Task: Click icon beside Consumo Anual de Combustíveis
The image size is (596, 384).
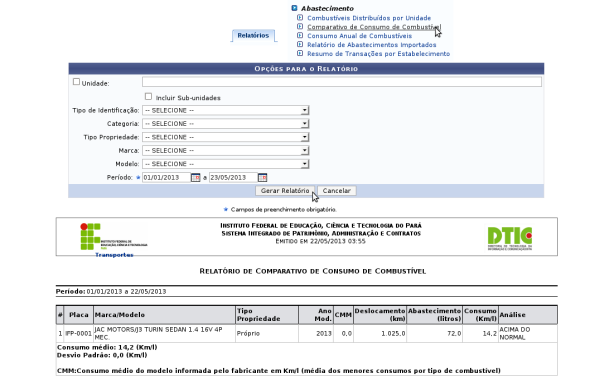Action: [x=300, y=35]
